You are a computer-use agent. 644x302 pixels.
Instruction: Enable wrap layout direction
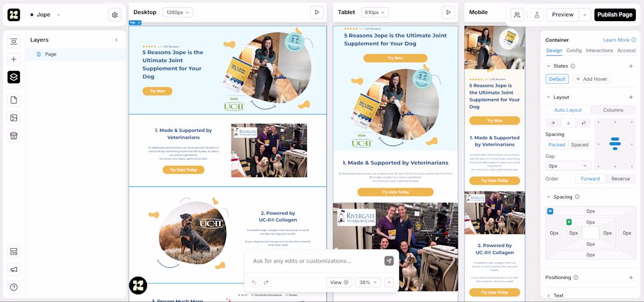pos(584,123)
